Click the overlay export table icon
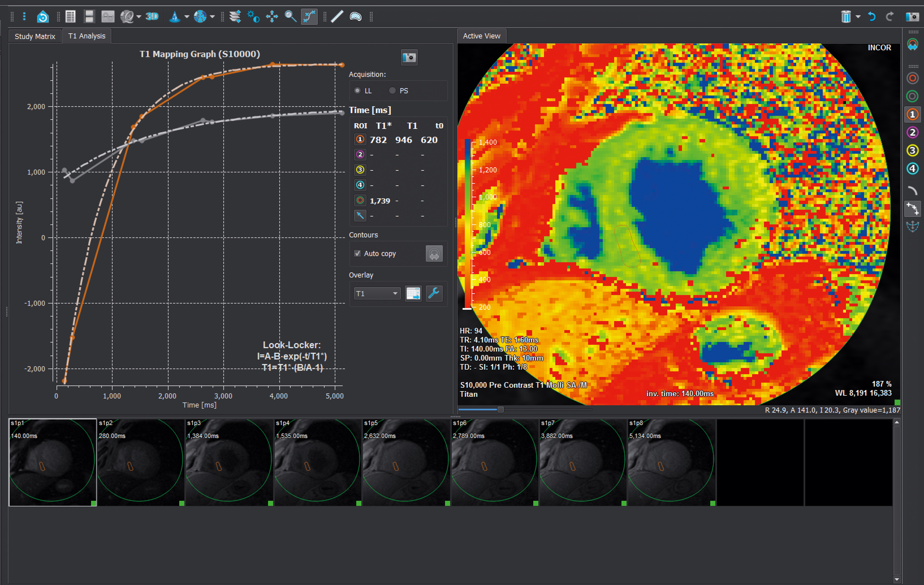The image size is (924, 585). click(413, 293)
